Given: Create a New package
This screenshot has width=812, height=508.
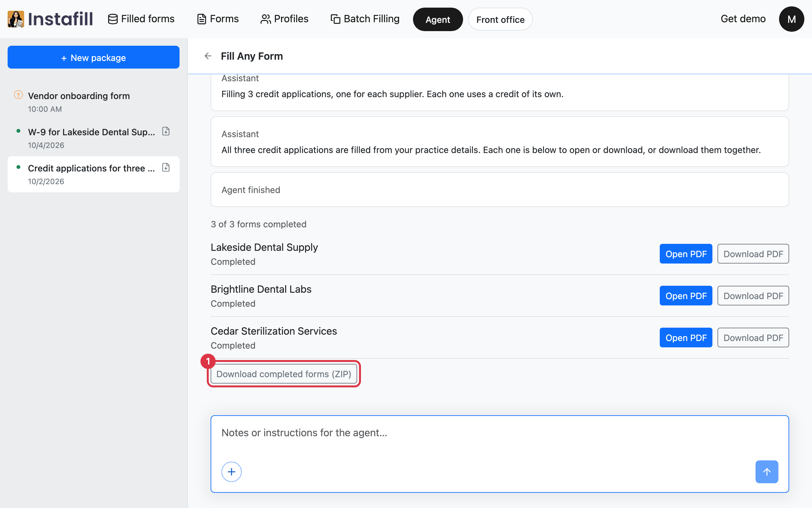Looking at the screenshot, I should coord(94,57).
